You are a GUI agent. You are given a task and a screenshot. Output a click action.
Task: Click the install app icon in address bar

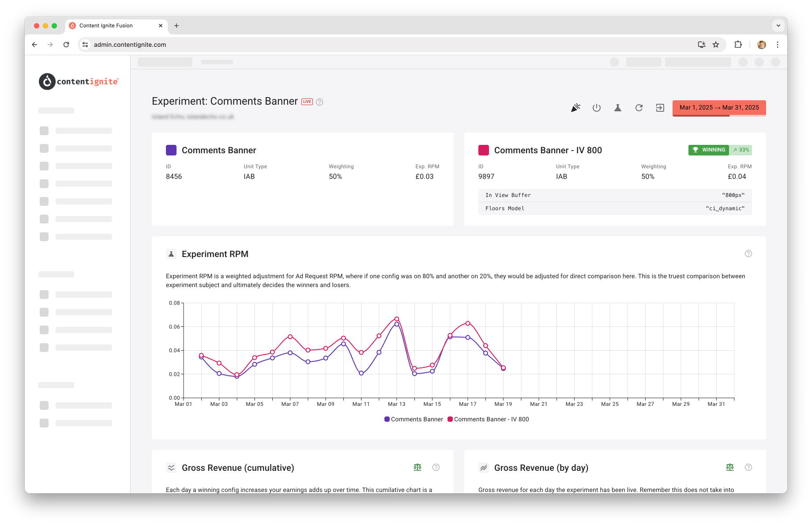(702, 45)
